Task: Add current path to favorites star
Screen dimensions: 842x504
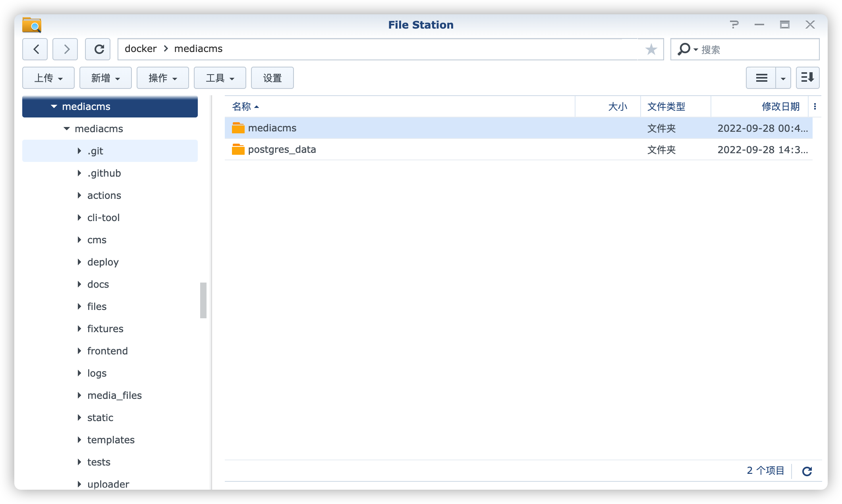Action: pos(651,49)
